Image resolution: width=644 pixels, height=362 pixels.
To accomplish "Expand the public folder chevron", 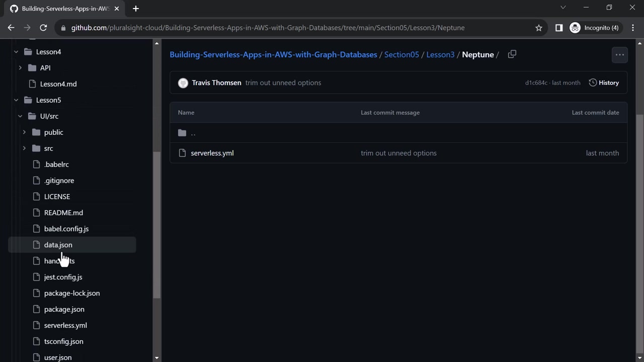I will tap(24, 132).
